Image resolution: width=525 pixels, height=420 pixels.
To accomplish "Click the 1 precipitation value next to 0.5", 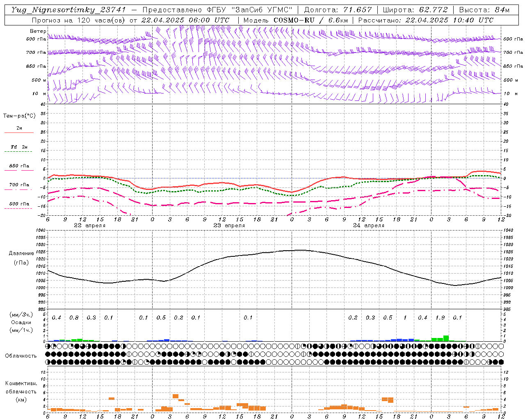I will pyautogui.click(x=405, y=318).
